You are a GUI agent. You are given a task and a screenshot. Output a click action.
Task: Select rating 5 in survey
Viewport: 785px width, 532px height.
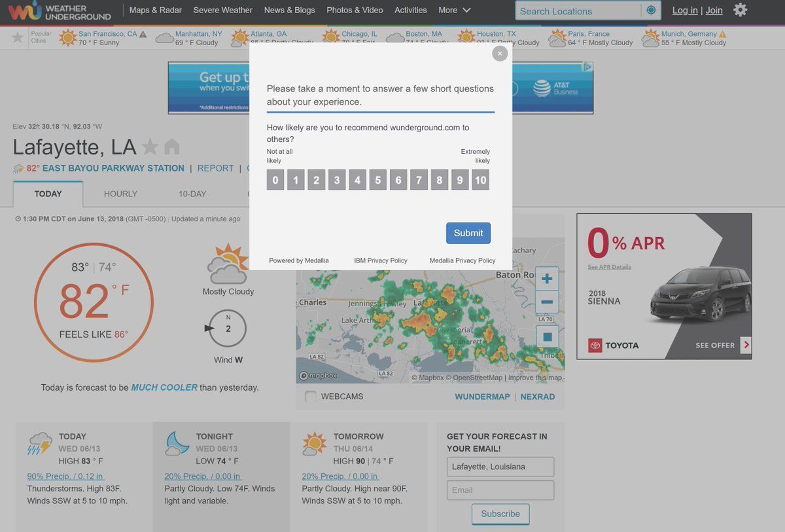[378, 180]
